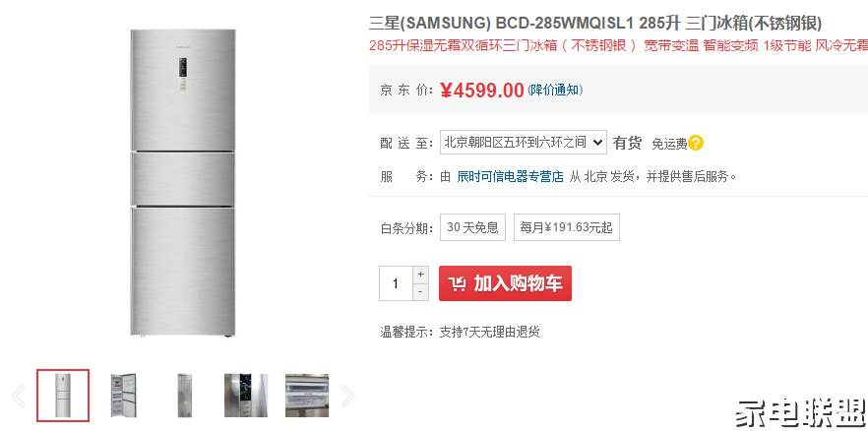Select side view fridge thumbnail
The height and width of the screenshot is (431, 868).
184,396
